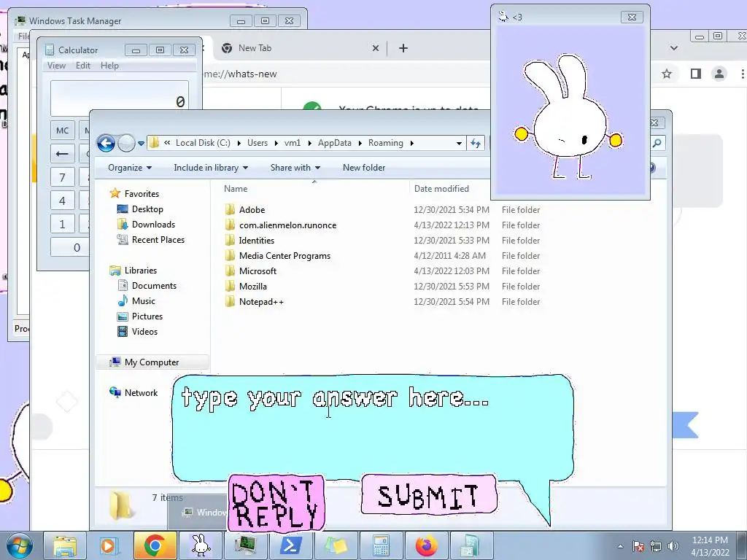The height and width of the screenshot is (560, 747).
Task: Click Chrome's address bar URL
Action: click(240, 74)
